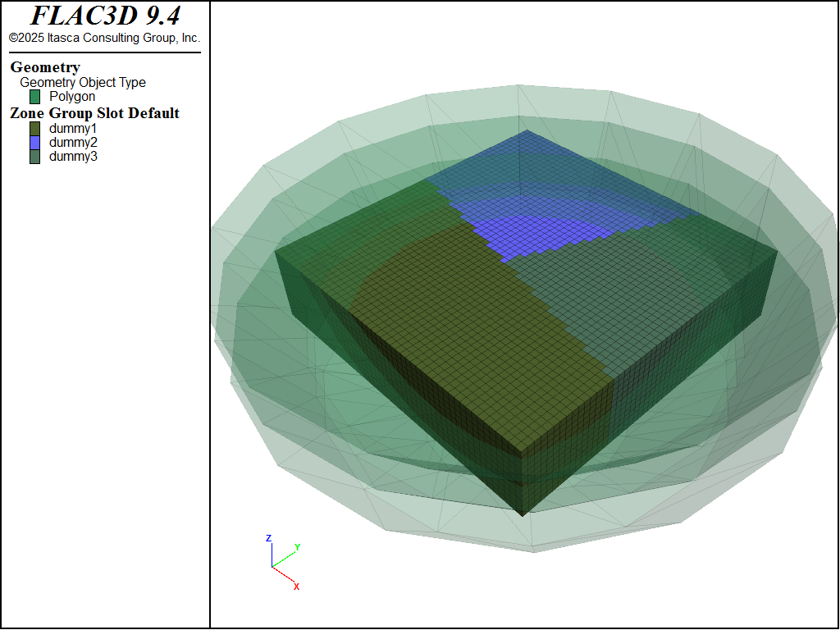Click the Zone Group Slot Default heading

[x=94, y=113]
